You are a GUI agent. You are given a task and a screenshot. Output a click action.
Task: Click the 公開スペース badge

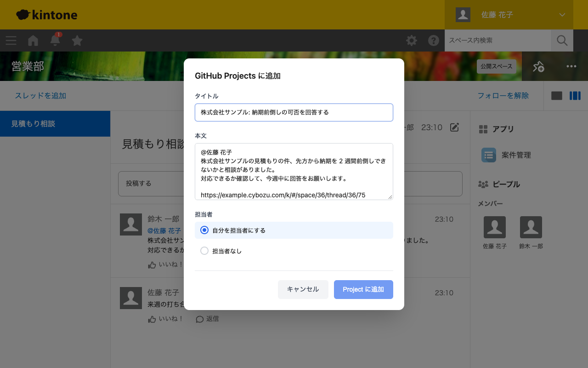(497, 66)
